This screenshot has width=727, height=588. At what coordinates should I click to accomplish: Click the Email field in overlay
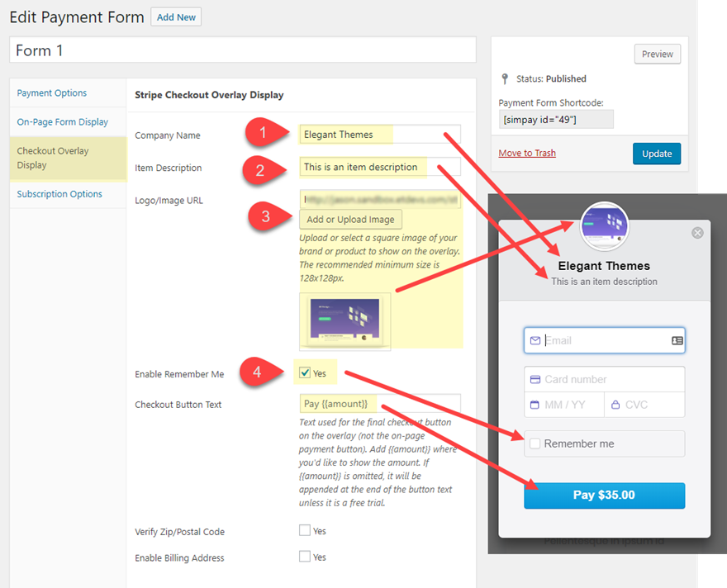604,340
